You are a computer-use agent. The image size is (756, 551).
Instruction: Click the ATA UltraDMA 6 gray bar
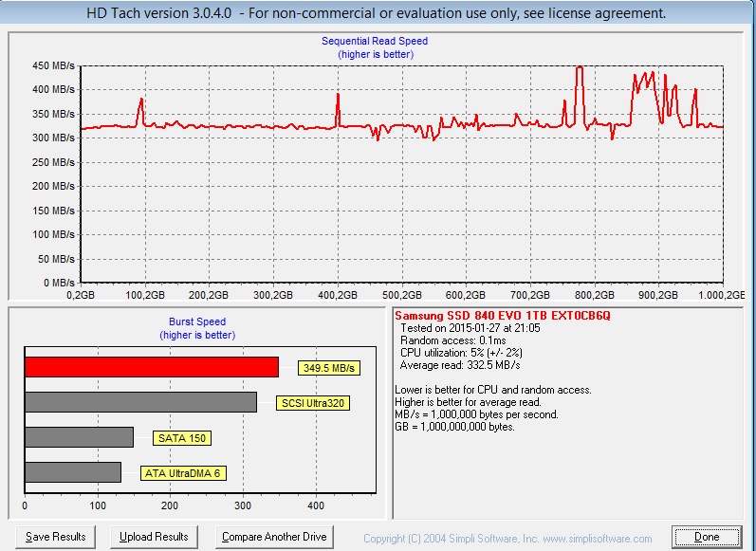(73, 472)
